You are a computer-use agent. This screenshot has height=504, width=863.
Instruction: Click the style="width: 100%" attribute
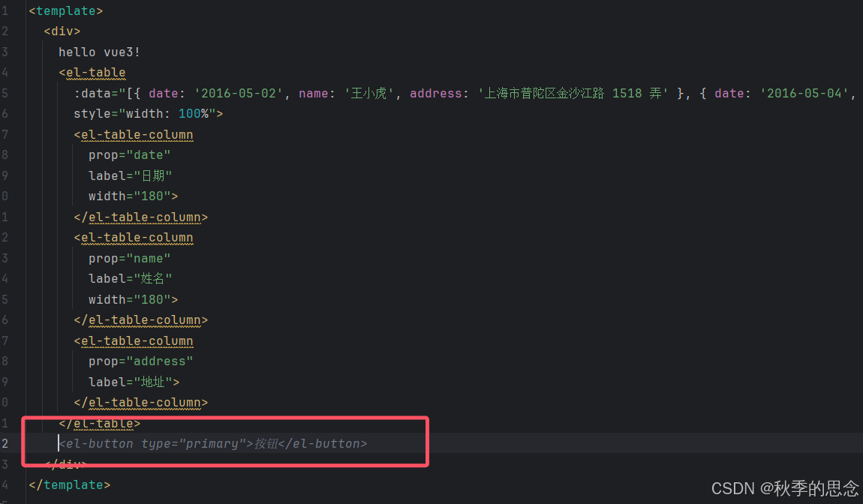[x=148, y=114]
